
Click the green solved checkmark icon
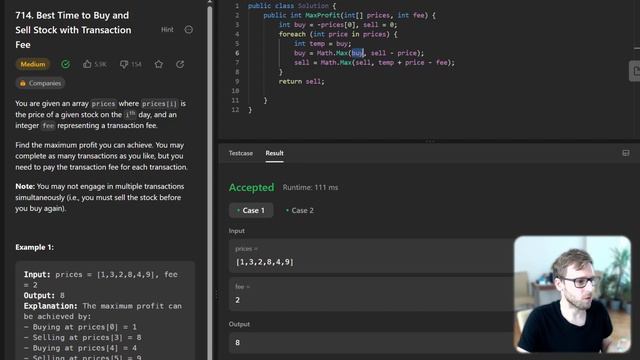[65, 64]
